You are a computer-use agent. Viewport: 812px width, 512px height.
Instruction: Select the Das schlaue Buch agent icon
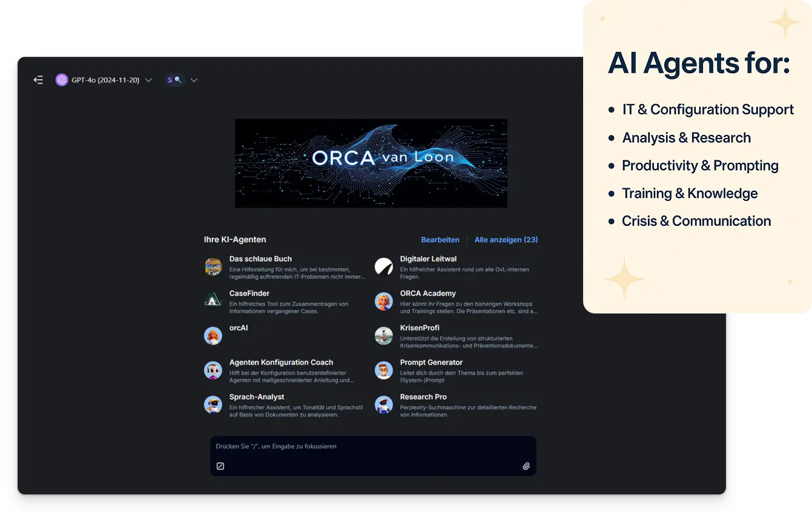coord(213,267)
